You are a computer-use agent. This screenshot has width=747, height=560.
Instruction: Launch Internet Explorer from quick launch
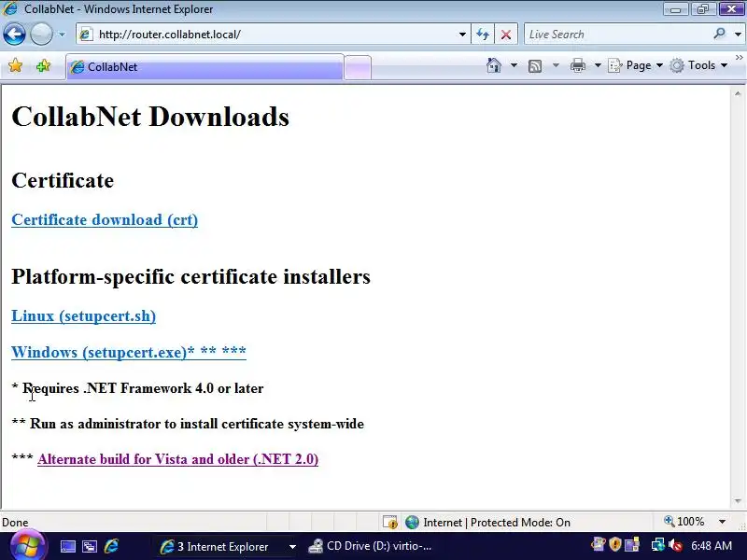(111, 546)
